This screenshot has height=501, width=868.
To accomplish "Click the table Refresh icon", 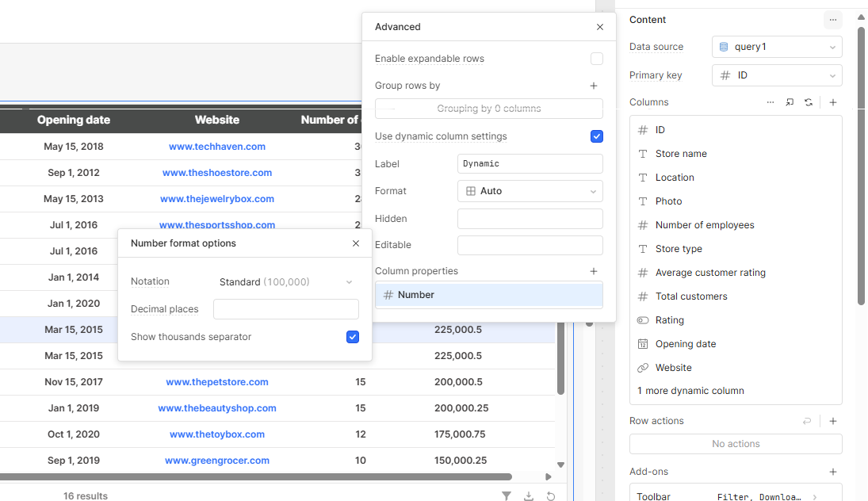I will pyautogui.click(x=551, y=496).
